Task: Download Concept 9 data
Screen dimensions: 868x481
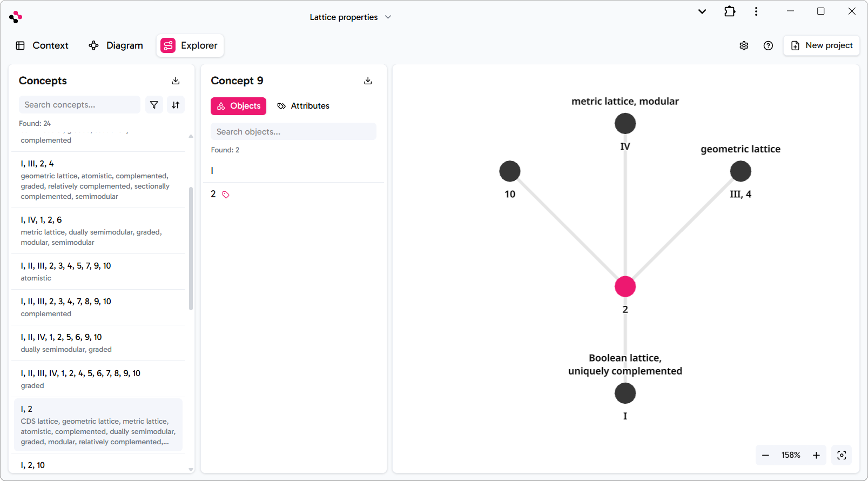Action: [x=368, y=81]
